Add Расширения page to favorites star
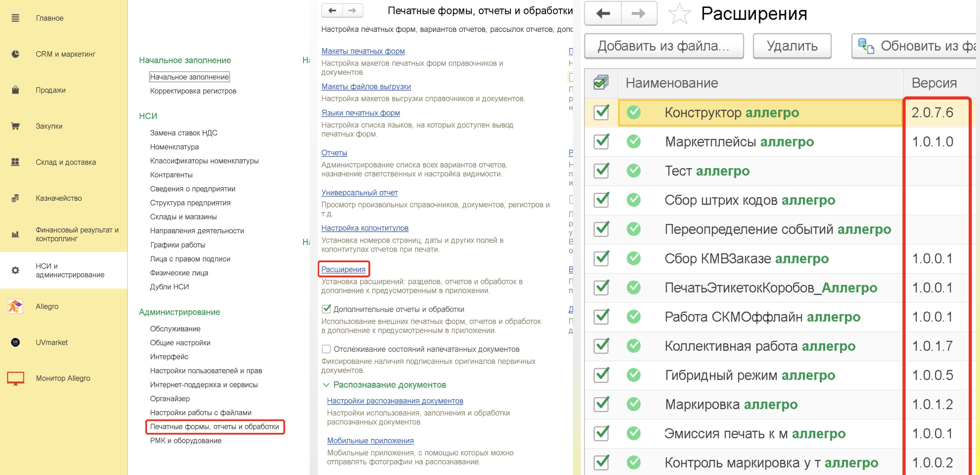 click(679, 14)
